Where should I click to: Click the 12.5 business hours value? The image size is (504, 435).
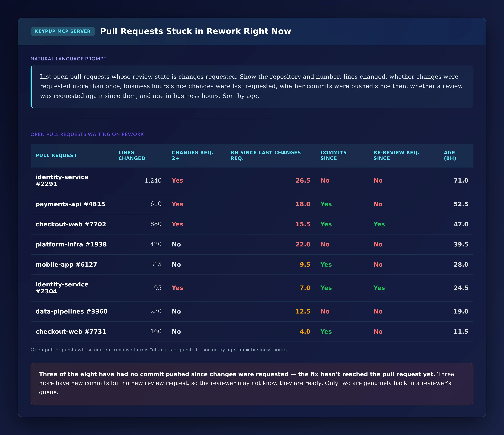point(303,312)
